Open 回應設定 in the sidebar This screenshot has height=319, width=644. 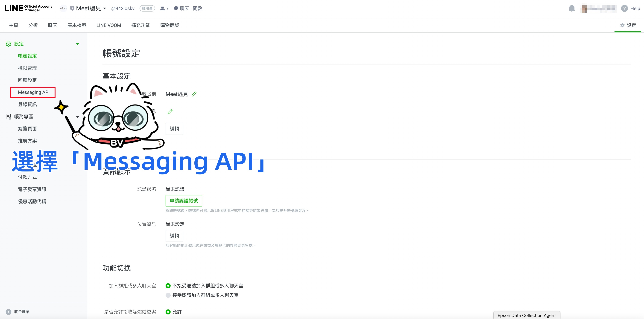coord(27,80)
